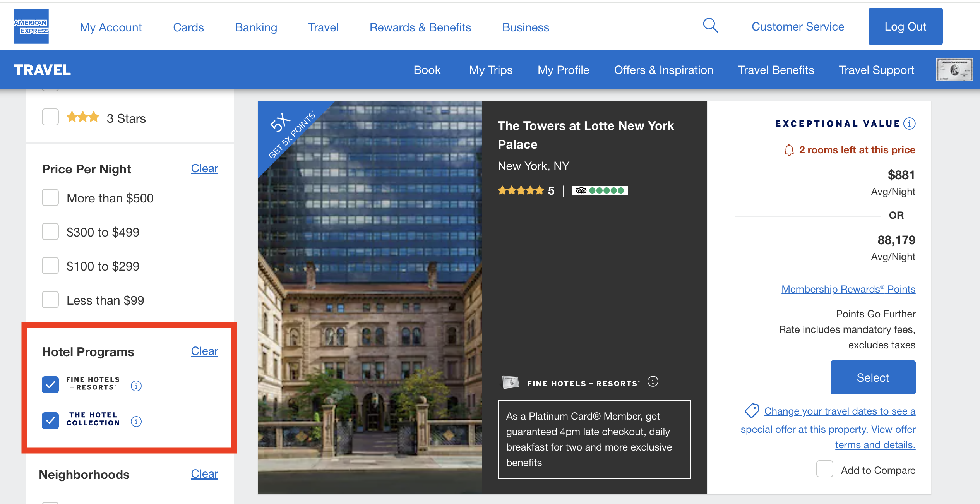Check More than $500 price filter

click(x=50, y=197)
